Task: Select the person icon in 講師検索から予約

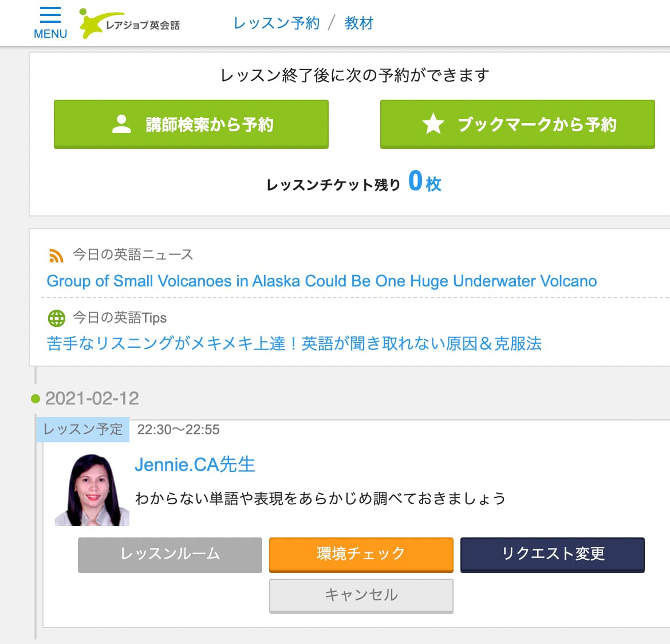Action: pos(121,123)
